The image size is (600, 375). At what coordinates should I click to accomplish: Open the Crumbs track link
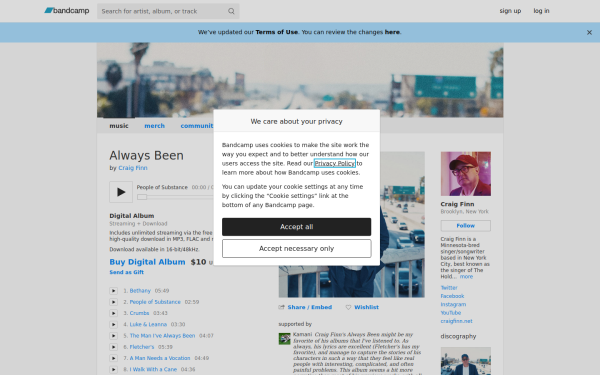139,313
